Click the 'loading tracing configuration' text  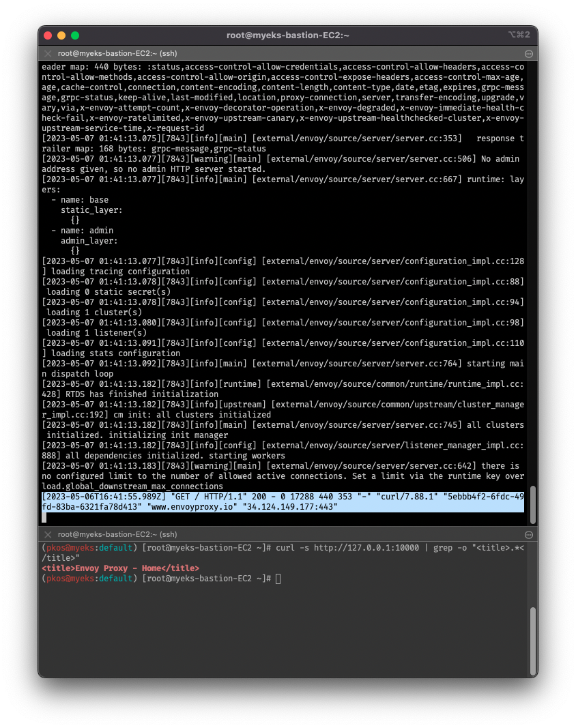pos(120,272)
